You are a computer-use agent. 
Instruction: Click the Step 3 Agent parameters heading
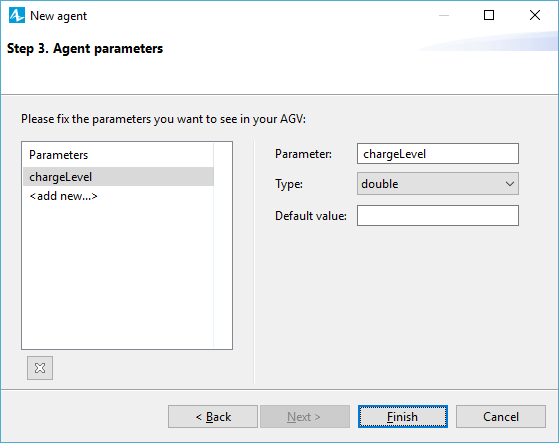click(85, 48)
